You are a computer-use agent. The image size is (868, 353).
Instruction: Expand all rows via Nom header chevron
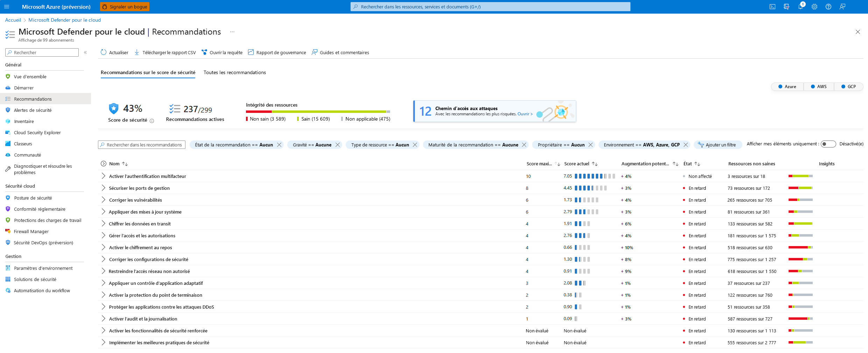tap(104, 164)
